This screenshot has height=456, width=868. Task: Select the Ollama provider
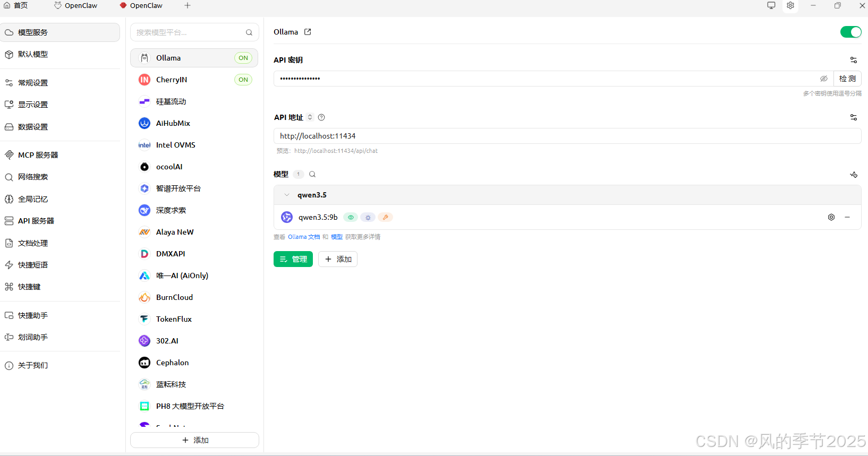194,58
